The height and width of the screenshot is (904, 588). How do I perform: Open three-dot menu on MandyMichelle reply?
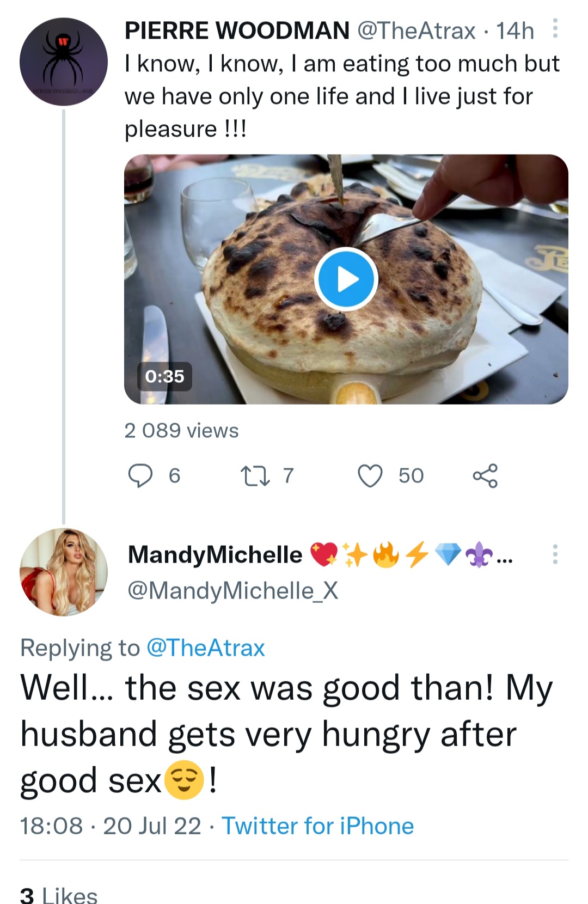coord(555,554)
